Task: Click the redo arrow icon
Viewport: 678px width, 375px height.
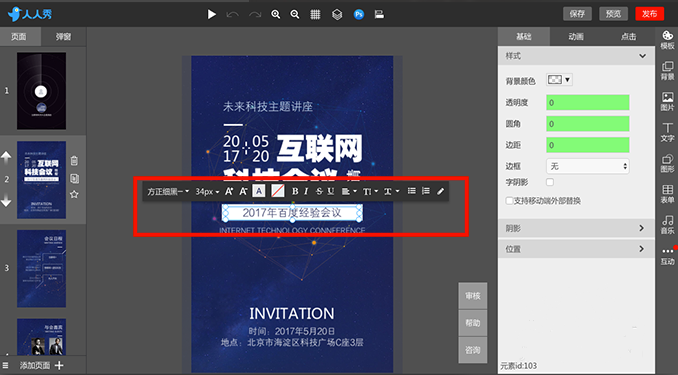Action: pyautogui.click(x=255, y=14)
